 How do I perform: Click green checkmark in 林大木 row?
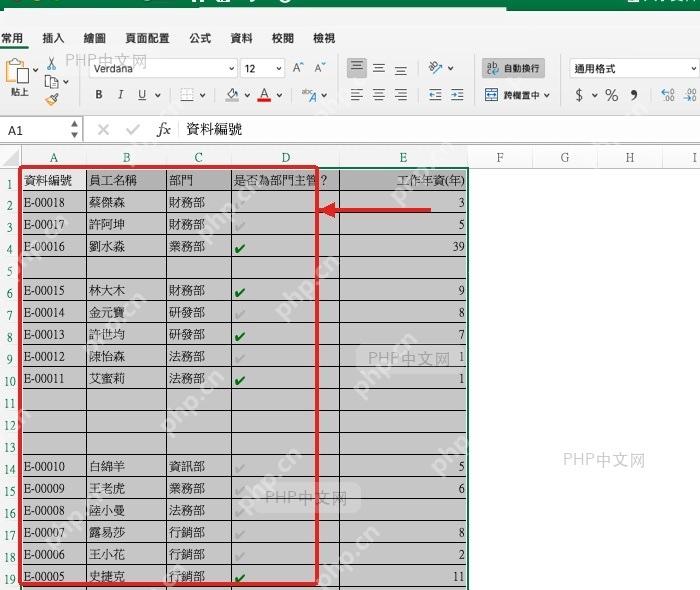(x=240, y=293)
